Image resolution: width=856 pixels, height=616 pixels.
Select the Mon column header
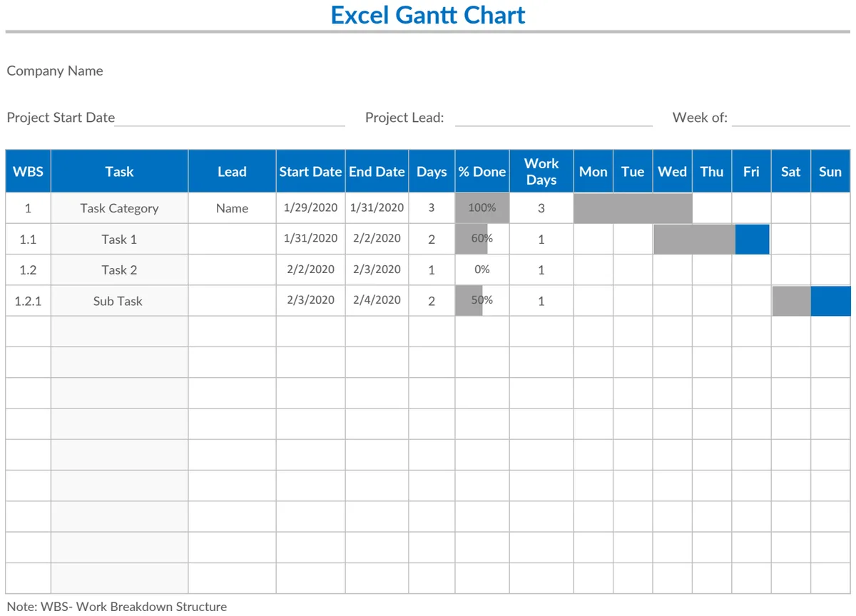pos(593,171)
